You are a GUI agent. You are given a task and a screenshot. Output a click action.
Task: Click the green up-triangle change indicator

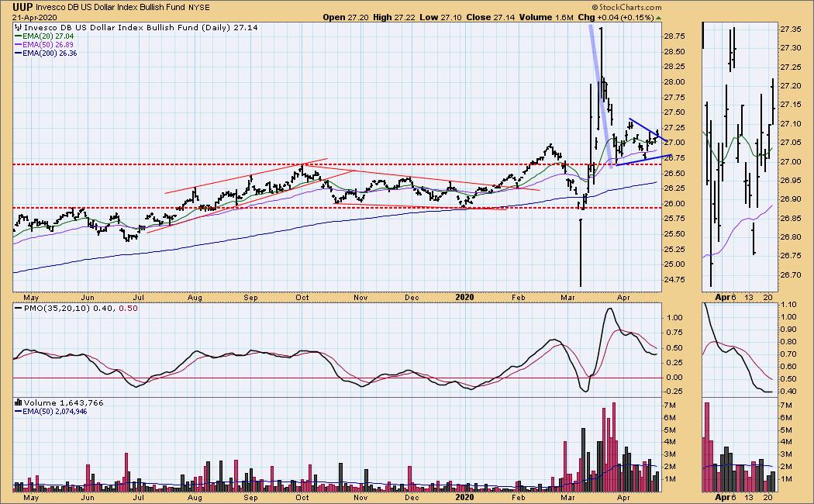659,18
